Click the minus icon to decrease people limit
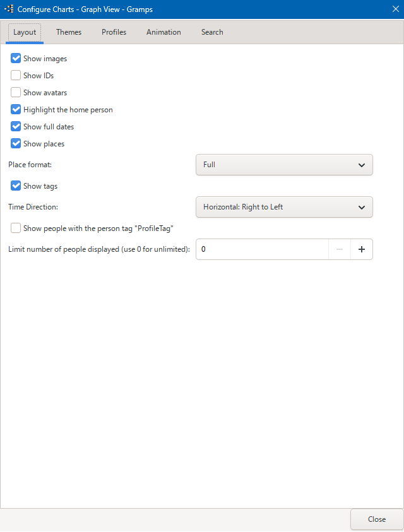Screen dimensions: 404x532 (340, 249)
